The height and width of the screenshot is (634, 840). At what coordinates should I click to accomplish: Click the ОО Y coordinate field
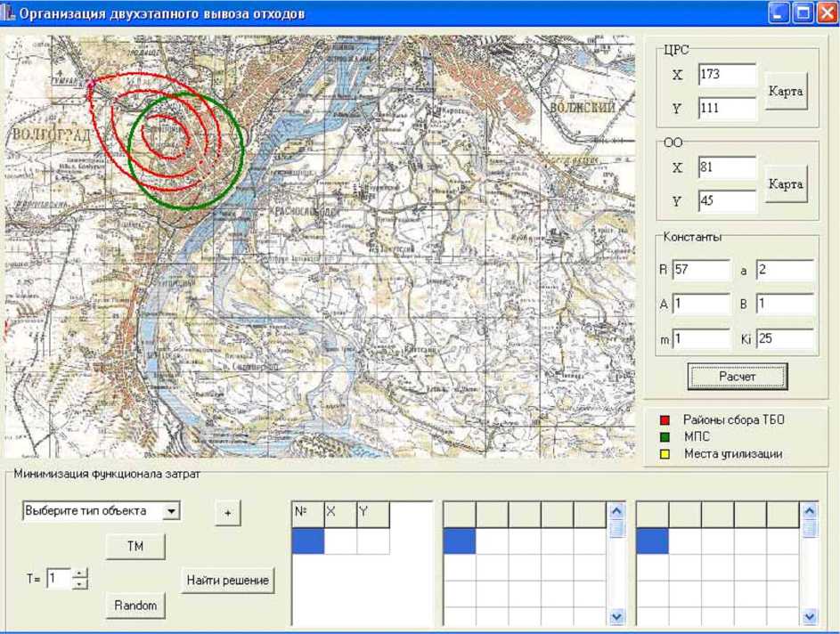(x=727, y=201)
